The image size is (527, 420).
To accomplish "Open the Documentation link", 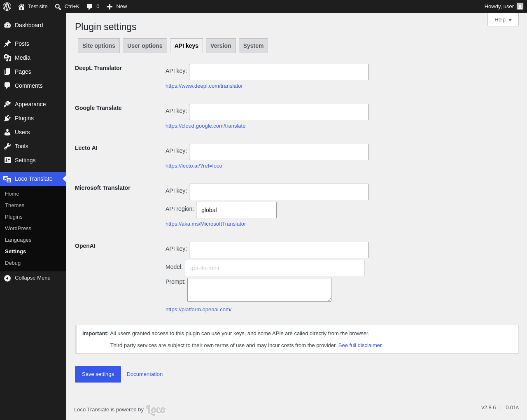I will (x=145, y=374).
